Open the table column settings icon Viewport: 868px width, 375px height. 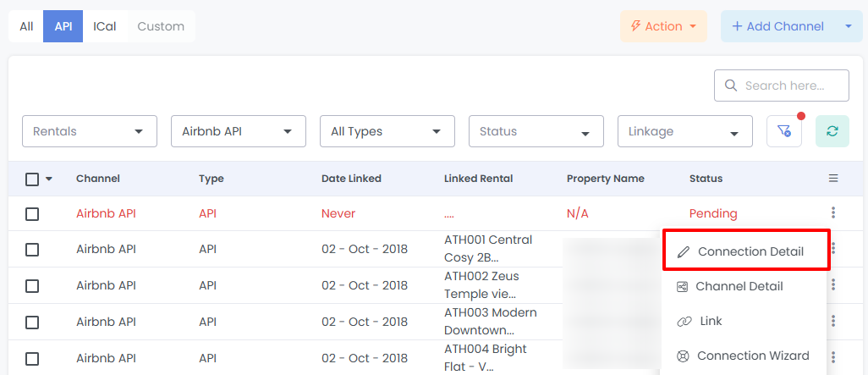click(833, 179)
